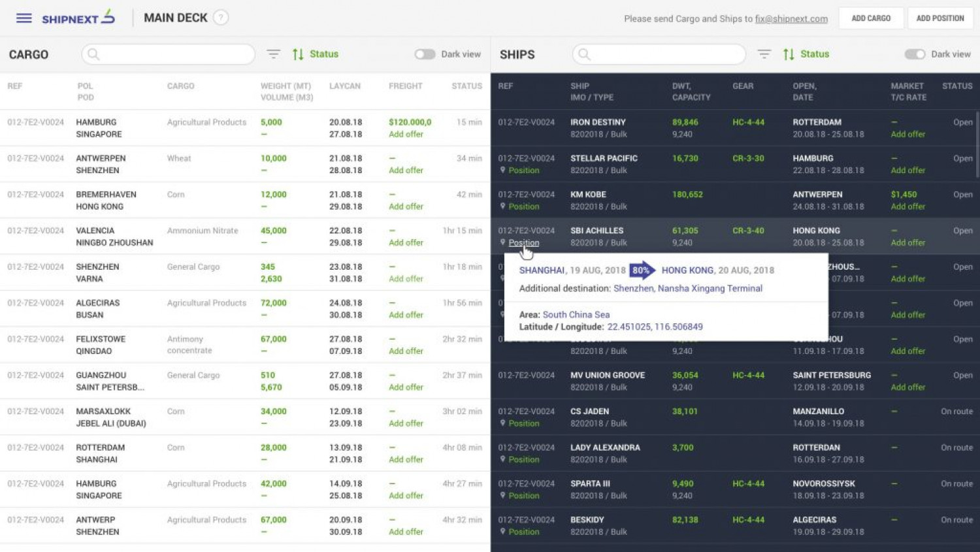Sort the Ships list by Status
The width and height of the screenshot is (980, 552).
click(806, 54)
